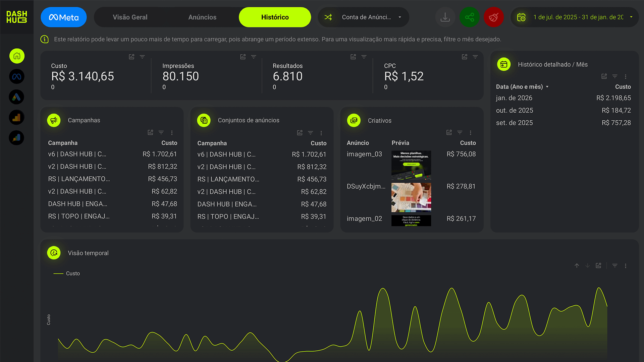Image resolution: width=644 pixels, height=362 pixels.
Task: Click the Meta platform button
Action: pyautogui.click(x=64, y=17)
